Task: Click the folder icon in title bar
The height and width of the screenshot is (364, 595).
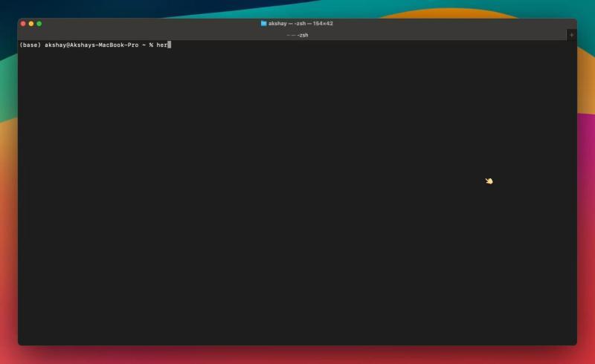Action: pyautogui.click(x=263, y=24)
